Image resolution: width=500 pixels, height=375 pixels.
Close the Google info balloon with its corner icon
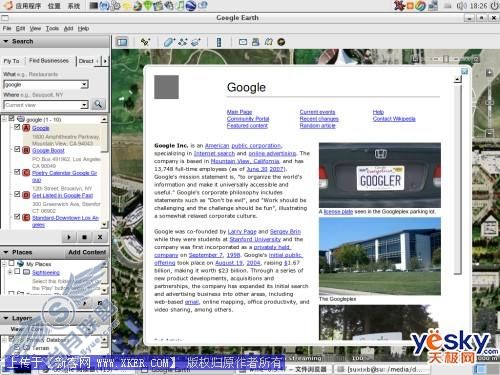coord(464,71)
